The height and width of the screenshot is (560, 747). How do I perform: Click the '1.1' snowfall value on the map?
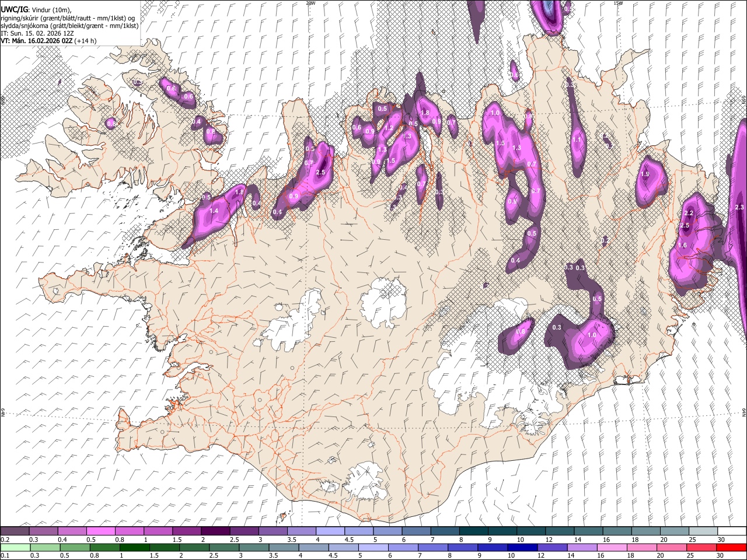(x=577, y=140)
